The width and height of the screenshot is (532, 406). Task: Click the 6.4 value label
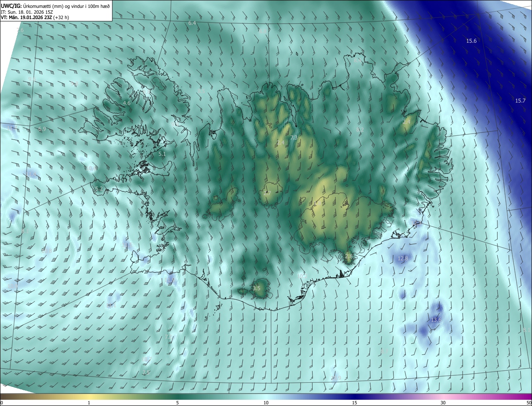pos(192,23)
